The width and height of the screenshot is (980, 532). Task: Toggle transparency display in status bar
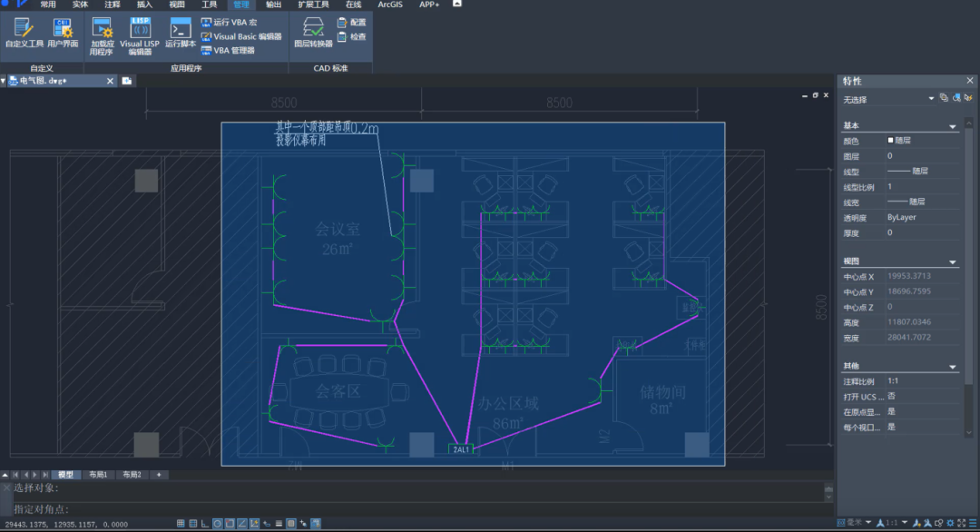(290, 523)
